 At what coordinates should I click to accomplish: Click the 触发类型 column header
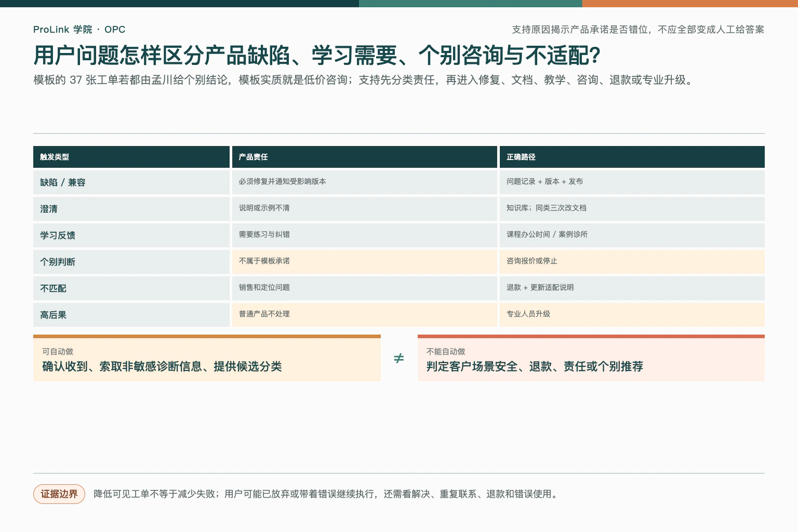click(x=131, y=157)
